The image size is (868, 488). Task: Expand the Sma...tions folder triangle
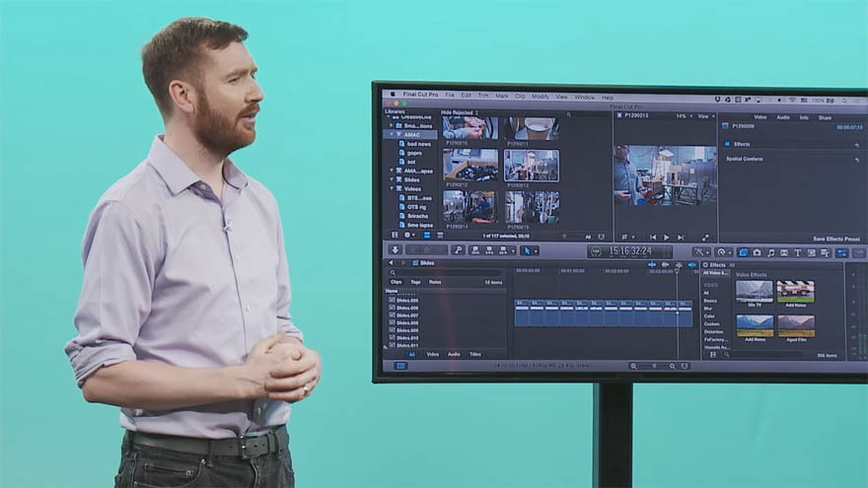coord(392,125)
